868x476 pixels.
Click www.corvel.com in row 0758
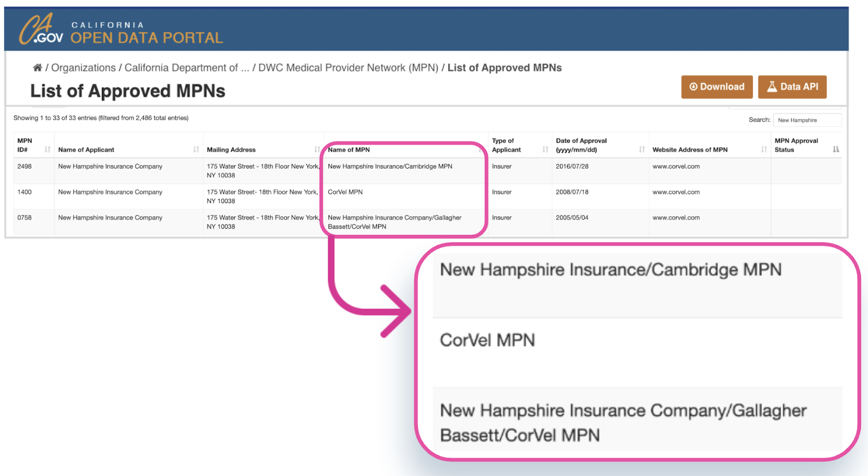coord(676,217)
